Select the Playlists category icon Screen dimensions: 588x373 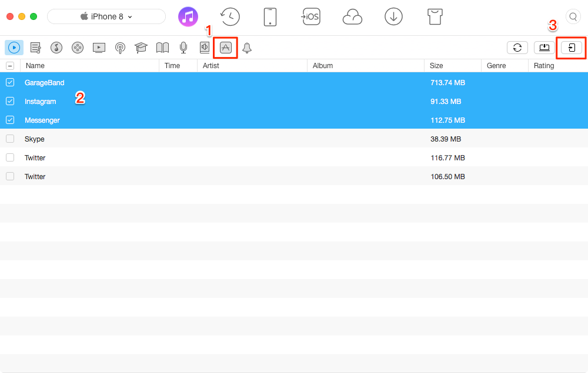coord(35,48)
